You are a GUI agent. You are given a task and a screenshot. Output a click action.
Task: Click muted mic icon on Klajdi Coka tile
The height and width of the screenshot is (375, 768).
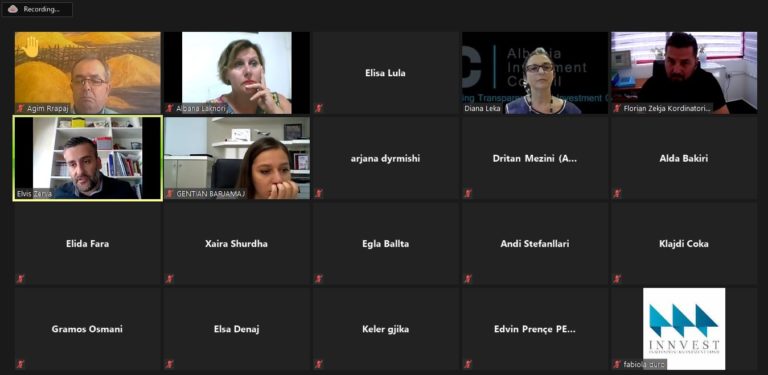coord(617,279)
